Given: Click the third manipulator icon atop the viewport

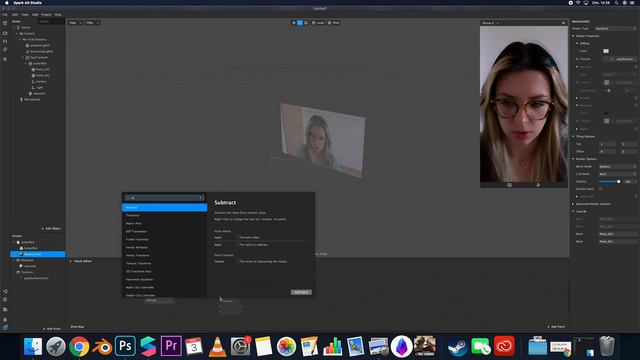Looking at the screenshot, I should (306, 23).
